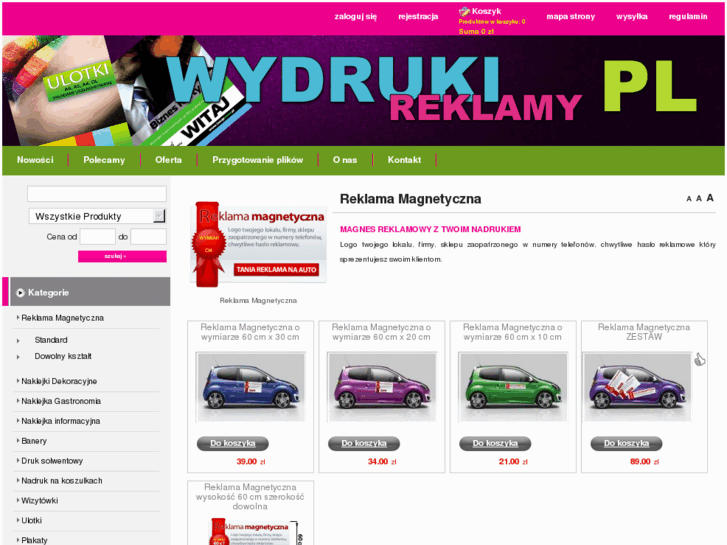This screenshot has height=545, width=727.
Task: Open Reklama Magnetyczna ZESTAW title link
Action: 644,332
